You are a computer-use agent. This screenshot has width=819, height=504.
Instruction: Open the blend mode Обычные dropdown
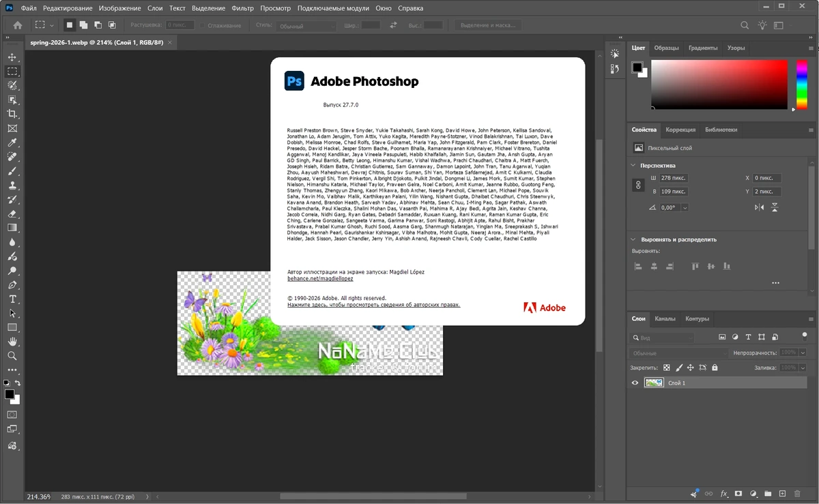tap(678, 353)
